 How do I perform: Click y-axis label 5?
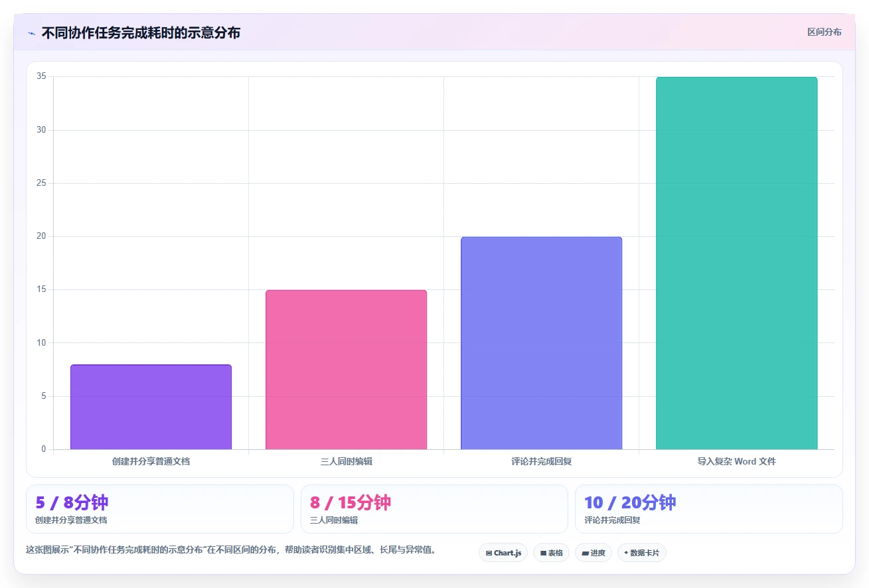point(44,396)
